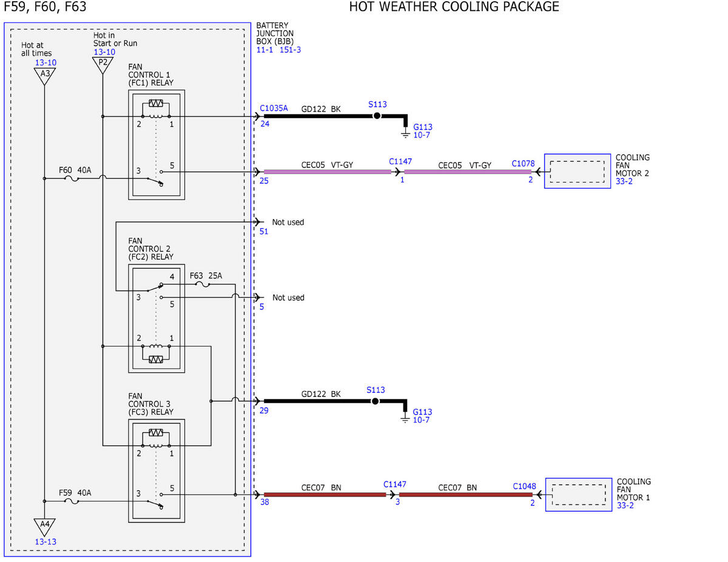
Task: Open S113 link above pin 24 ground wire
Action: coord(377,104)
